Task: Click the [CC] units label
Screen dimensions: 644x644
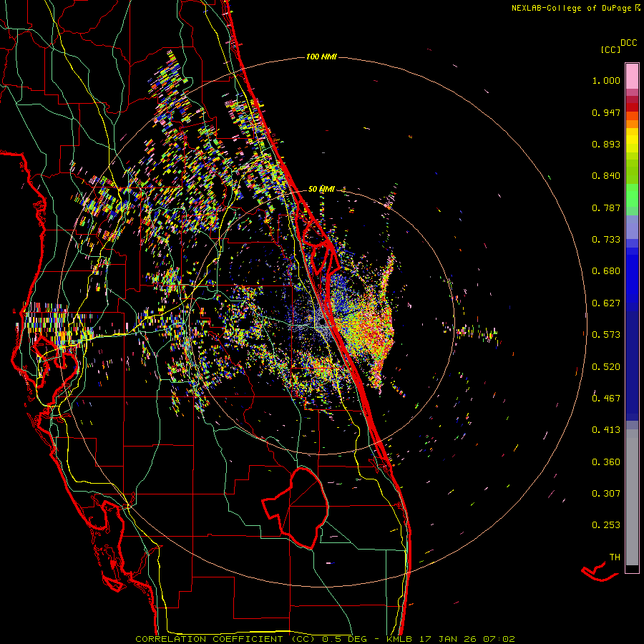Action: tap(611, 49)
